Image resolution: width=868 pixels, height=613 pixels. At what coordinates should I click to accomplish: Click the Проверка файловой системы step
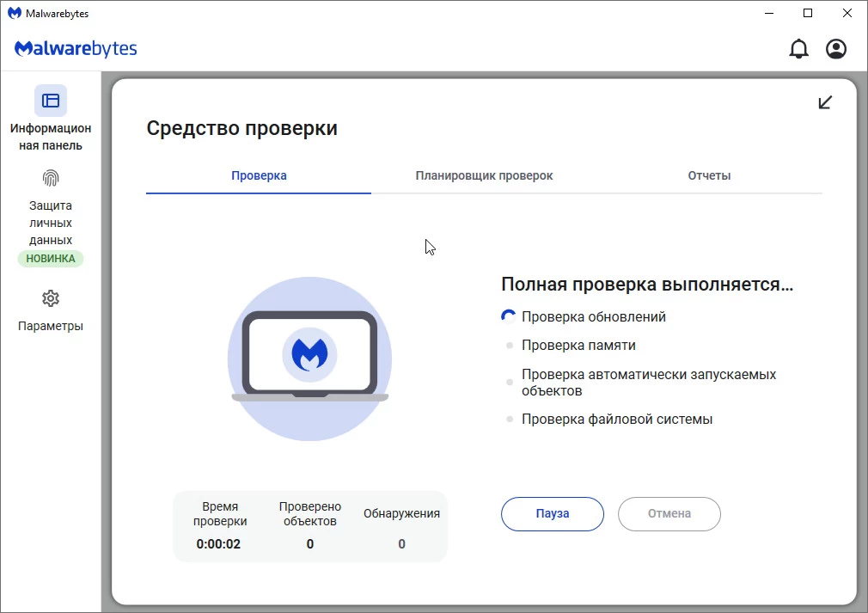(616, 420)
